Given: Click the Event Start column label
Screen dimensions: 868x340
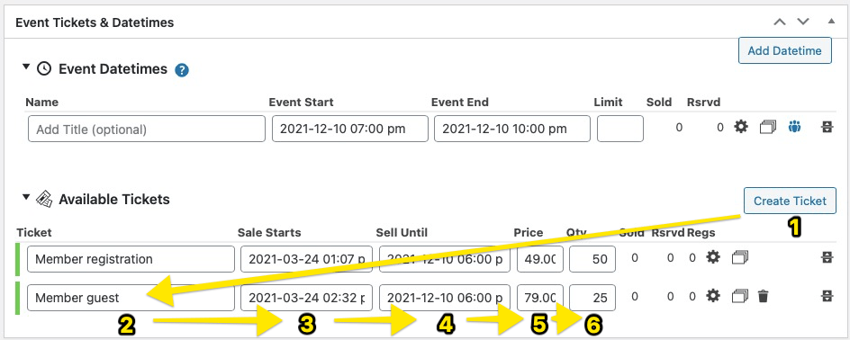Looking at the screenshot, I should tap(301, 103).
